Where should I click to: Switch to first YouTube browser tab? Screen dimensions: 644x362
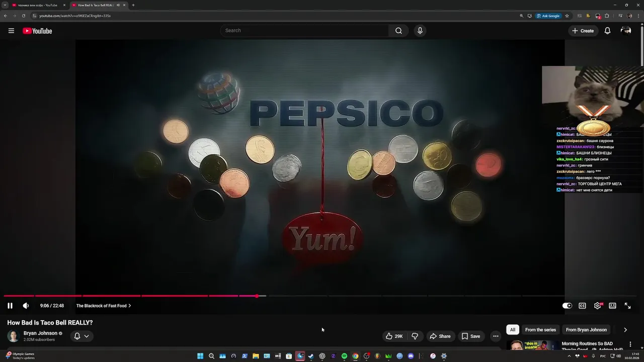[x=38, y=5]
